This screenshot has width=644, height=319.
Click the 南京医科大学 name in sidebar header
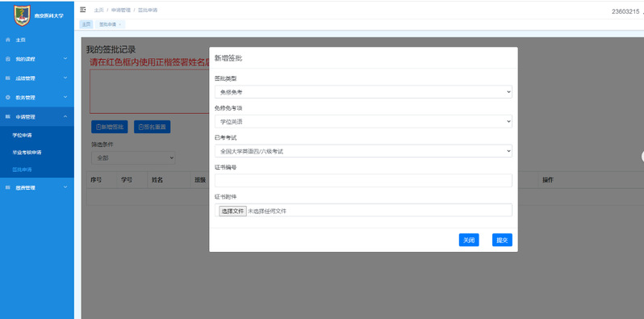tap(49, 16)
